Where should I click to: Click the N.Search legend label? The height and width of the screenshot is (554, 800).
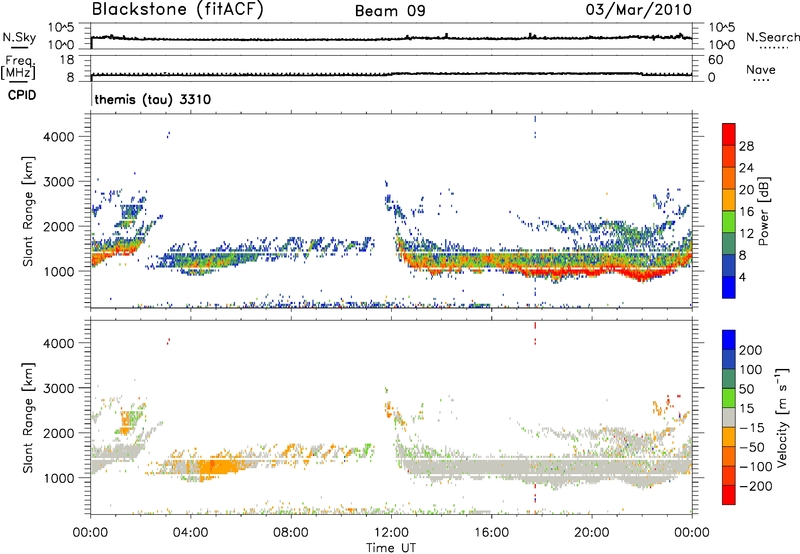772,37
